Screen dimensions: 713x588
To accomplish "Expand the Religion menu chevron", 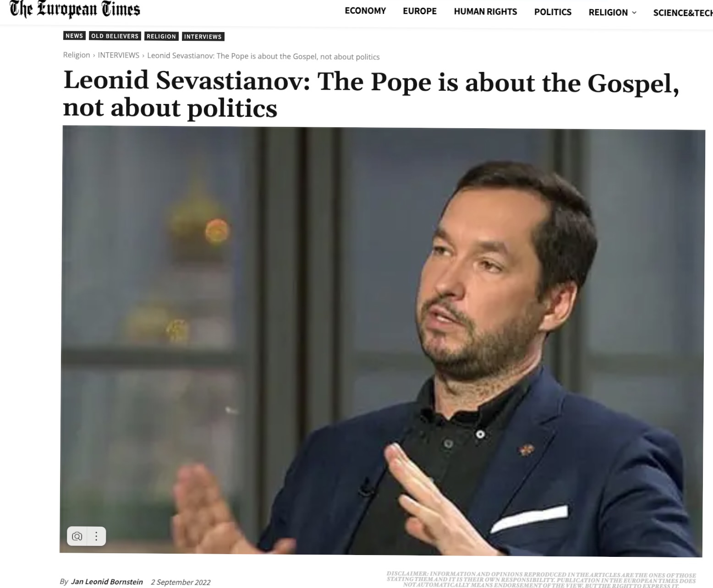I will click(x=634, y=12).
